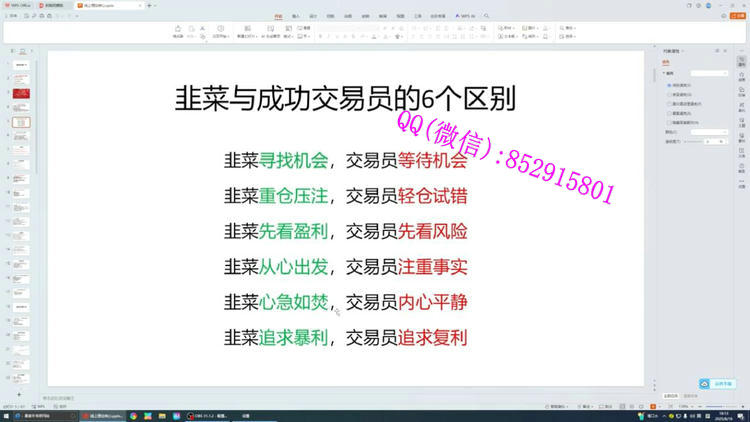Select the red slide thumbnail in the slide panel
The width and height of the screenshot is (750, 422).
click(20, 93)
